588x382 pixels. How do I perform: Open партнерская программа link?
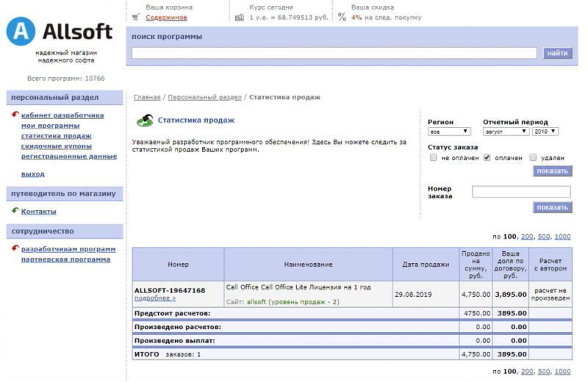tap(65, 259)
